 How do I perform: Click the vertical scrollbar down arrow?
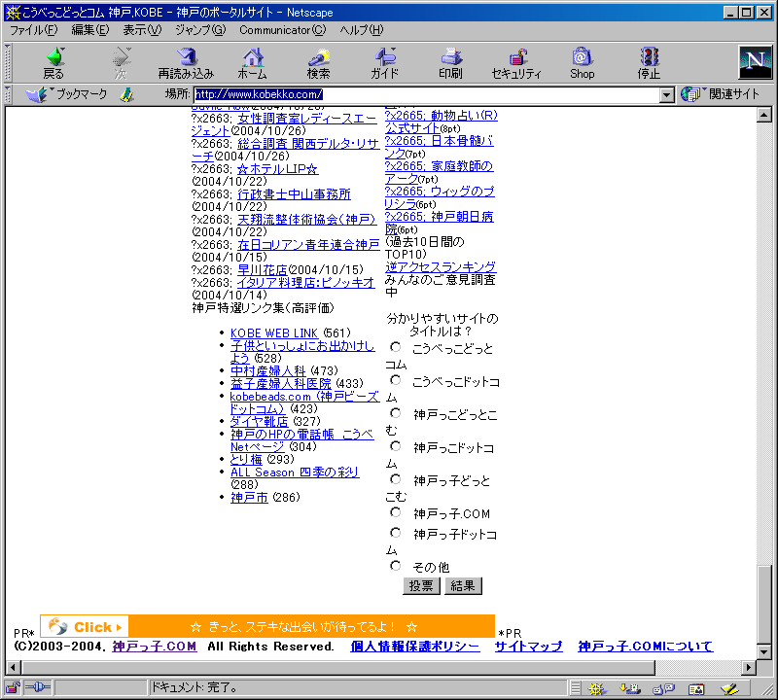click(x=764, y=650)
